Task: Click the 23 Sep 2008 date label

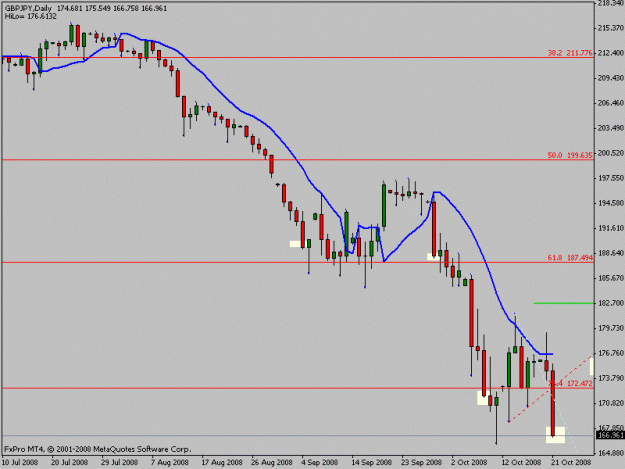Action: (x=422, y=463)
